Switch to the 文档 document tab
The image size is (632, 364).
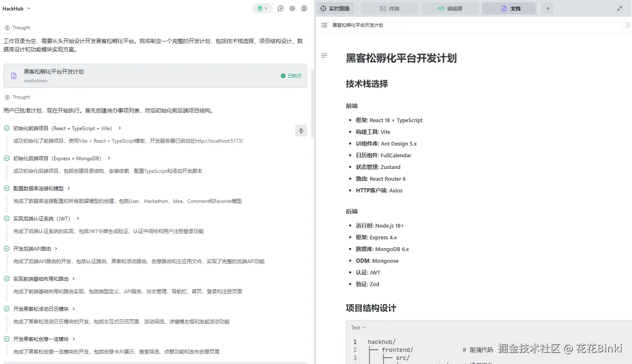pyautogui.click(x=511, y=8)
